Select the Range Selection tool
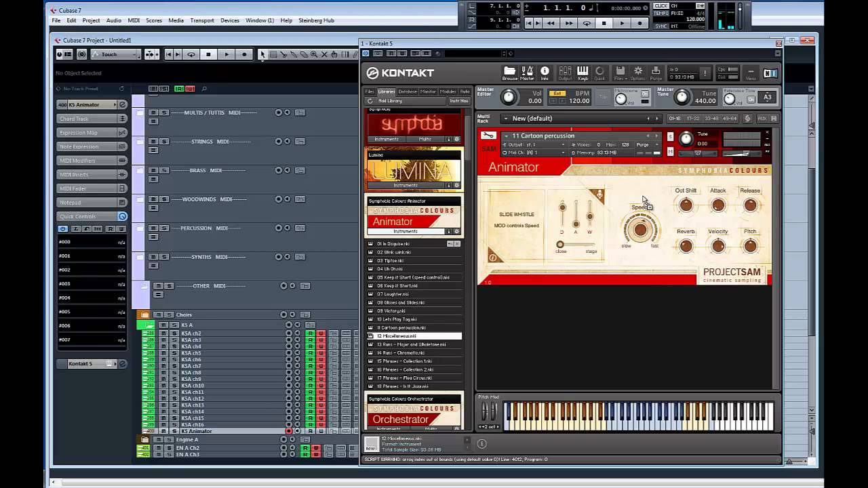The height and width of the screenshot is (488, 868). tap(273, 54)
